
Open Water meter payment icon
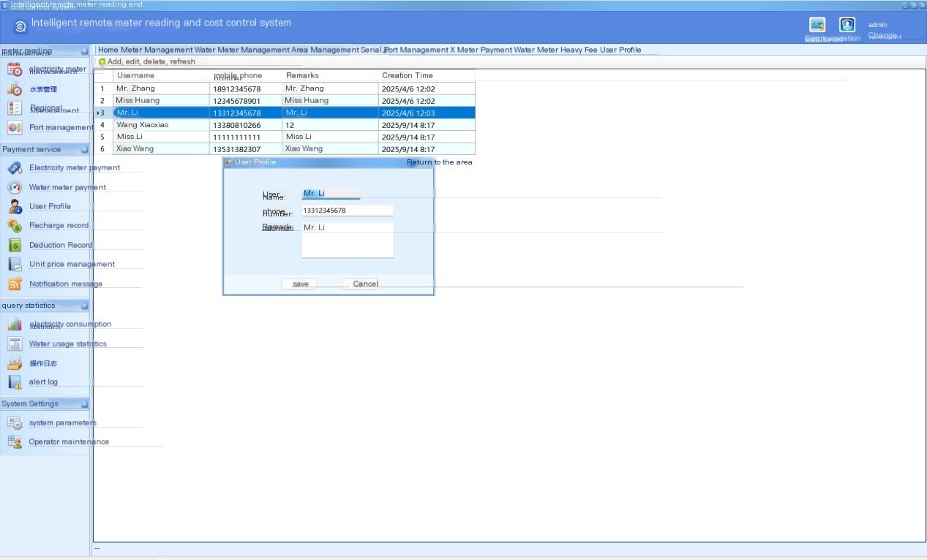point(15,187)
